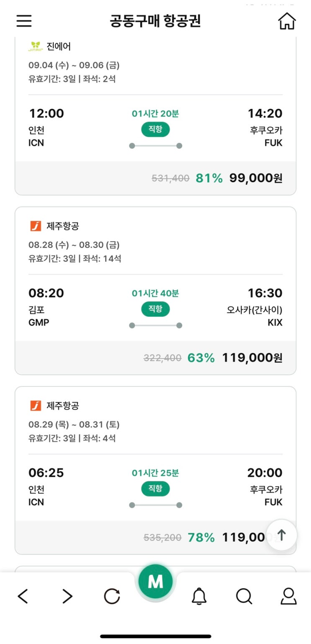Open the user profile icon
The height and width of the screenshot is (644, 311).
pyautogui.click(x=288, y=596)
